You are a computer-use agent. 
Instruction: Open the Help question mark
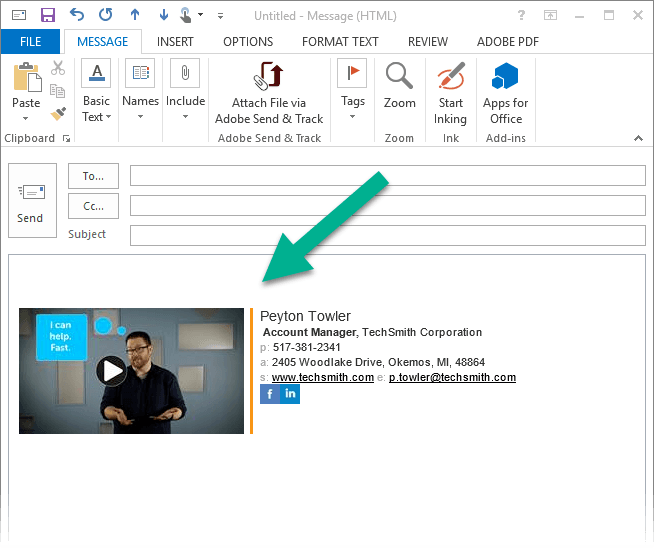[x=521, y=15]
